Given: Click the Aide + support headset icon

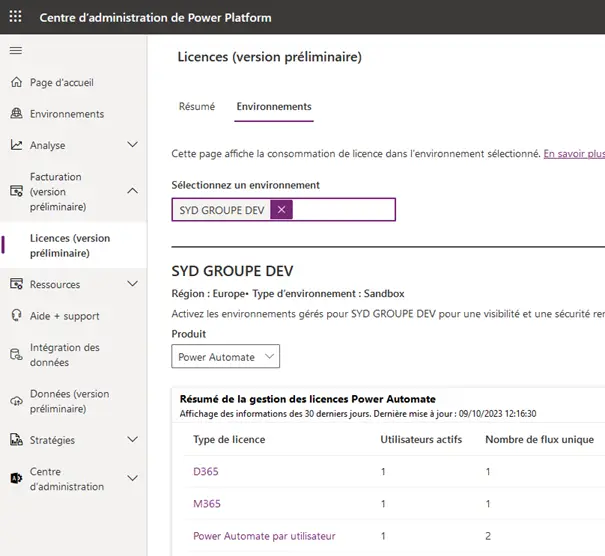Looking at the screenshot, I should (16, 316).
